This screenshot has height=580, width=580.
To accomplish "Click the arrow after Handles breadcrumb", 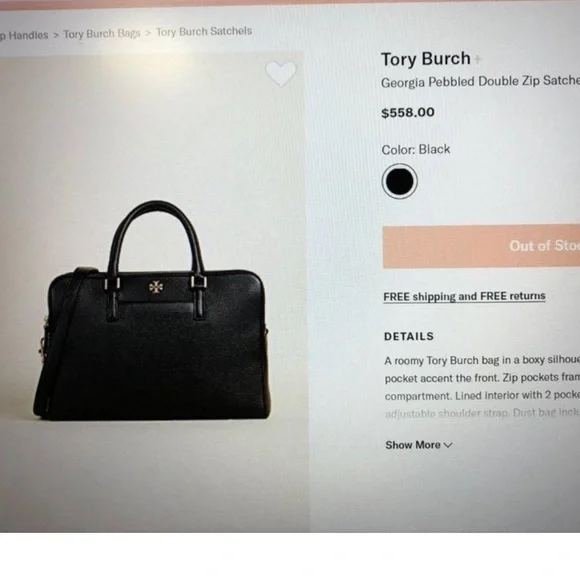I will pos(56,36).
